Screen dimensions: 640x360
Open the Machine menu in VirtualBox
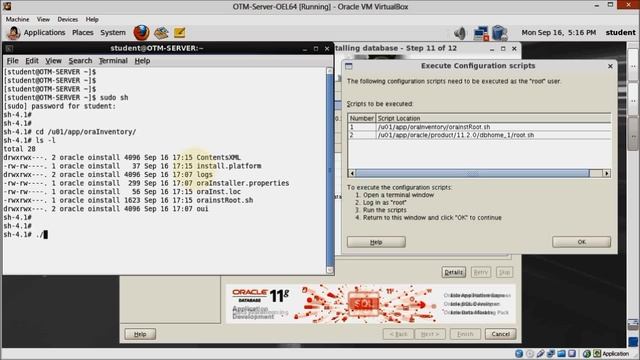[17, 19]
